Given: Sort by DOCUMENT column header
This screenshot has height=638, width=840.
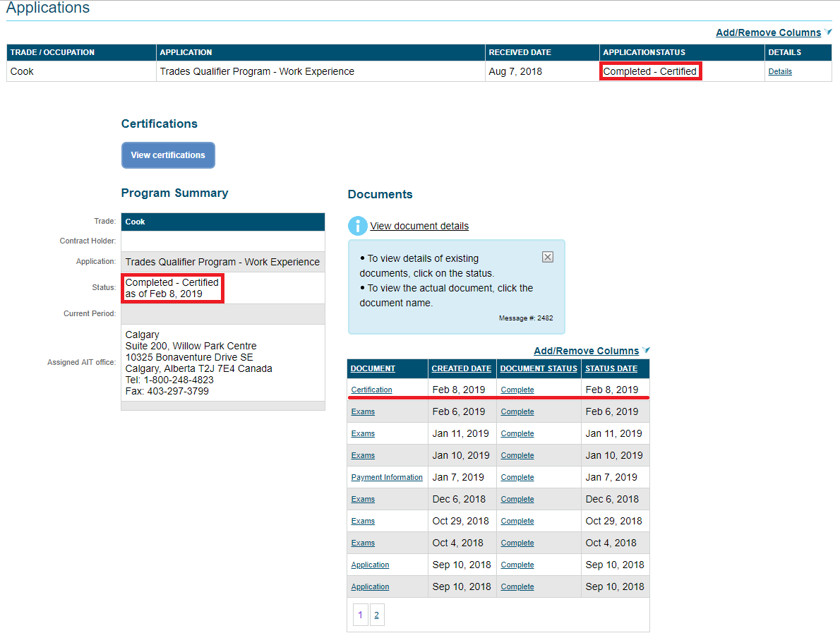Looking at the screenshot, I should click(x=373, y=368).
